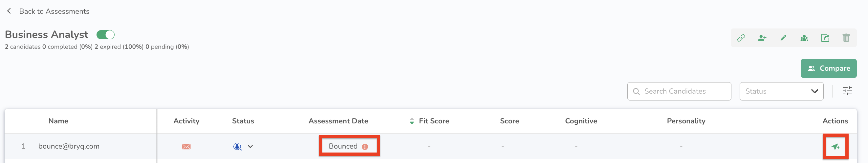Viewport: 868px width, 163px height.
Task: Open the group team members icon
Action: (x=804, y=38)
